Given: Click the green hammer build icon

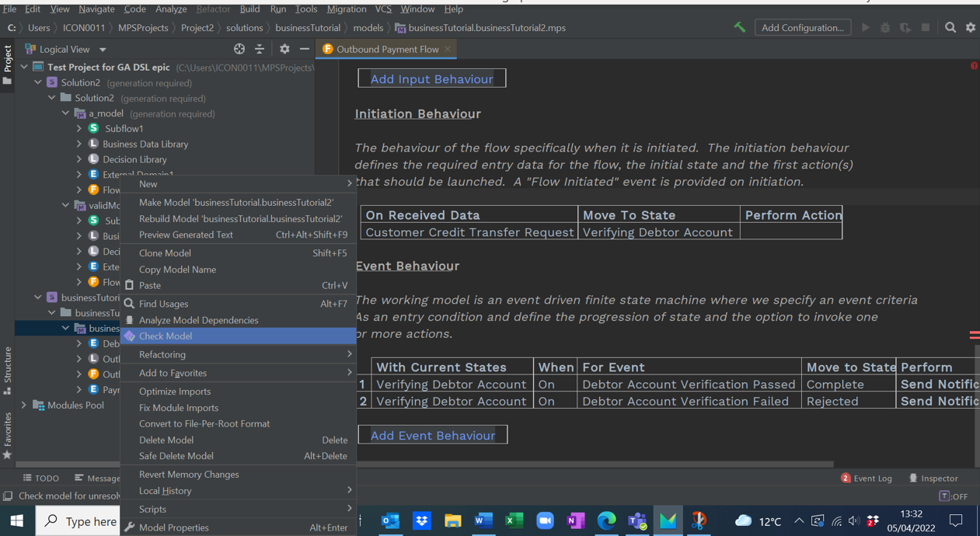Looking at the screenshot, I should pos(739,27).
